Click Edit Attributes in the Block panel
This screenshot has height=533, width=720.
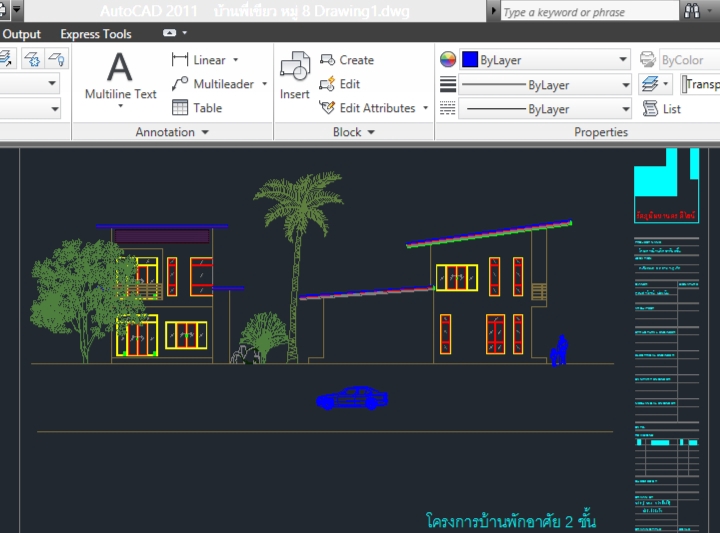pyautogui.click(x=367, y=108)
